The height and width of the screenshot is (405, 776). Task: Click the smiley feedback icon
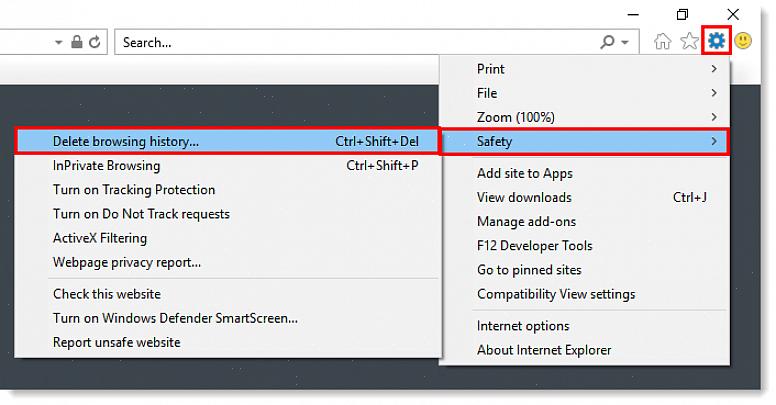[x=743, y=41]
